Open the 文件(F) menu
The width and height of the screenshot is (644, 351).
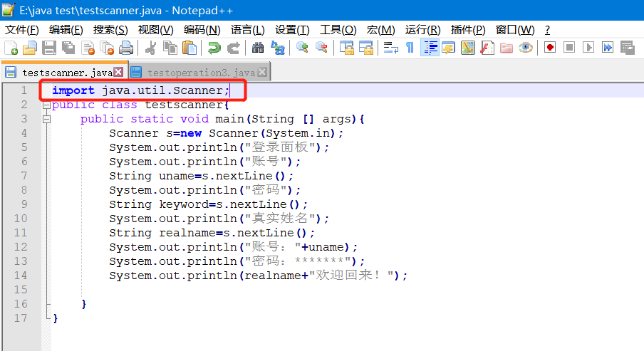22,30
